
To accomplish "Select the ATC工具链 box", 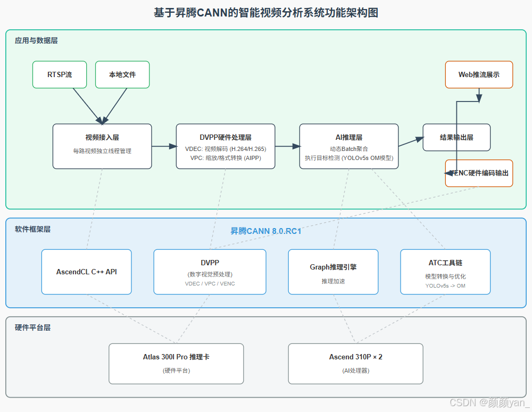I will (445, 272).
